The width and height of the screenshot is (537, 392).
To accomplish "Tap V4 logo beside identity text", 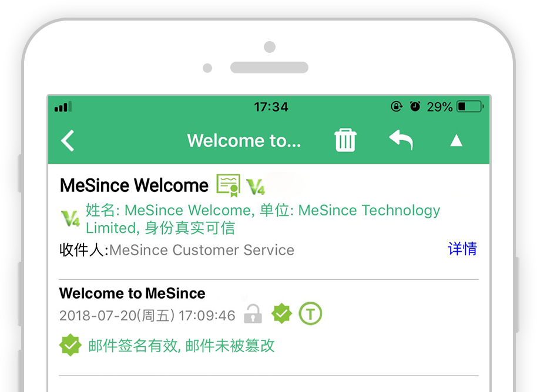I will [70, 218].
